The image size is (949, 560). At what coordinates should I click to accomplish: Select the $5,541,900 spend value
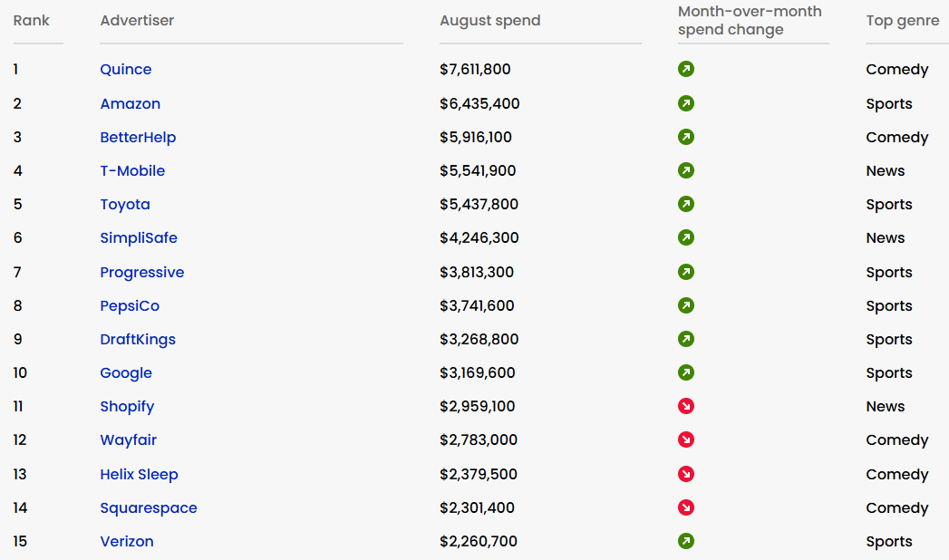[479, 170]
